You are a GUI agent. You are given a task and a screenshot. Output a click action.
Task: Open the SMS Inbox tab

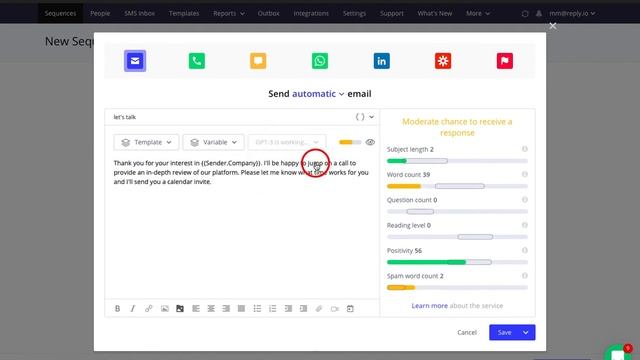click(140, 13)
